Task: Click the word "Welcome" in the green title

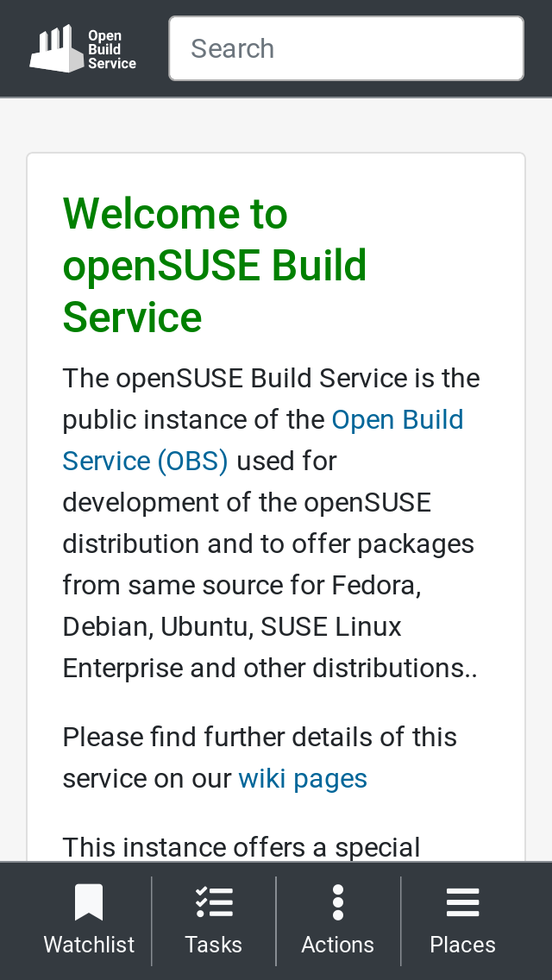Action: [x=153, y=214]
